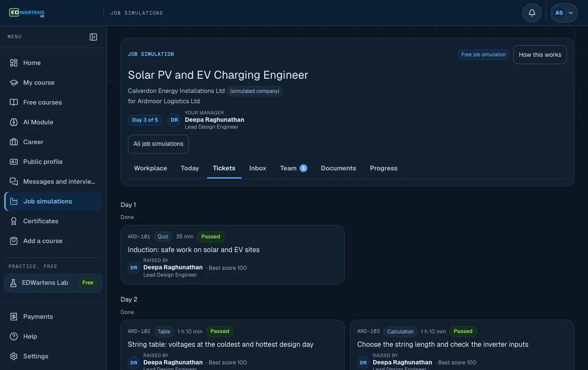Image resolution: width=588 pixels, height=370 pixels.
Task: Select the Inbox tab
Action: click(258, 168)
